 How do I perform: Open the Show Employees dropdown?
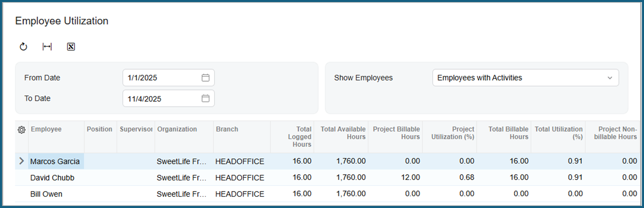coord(525,78)
